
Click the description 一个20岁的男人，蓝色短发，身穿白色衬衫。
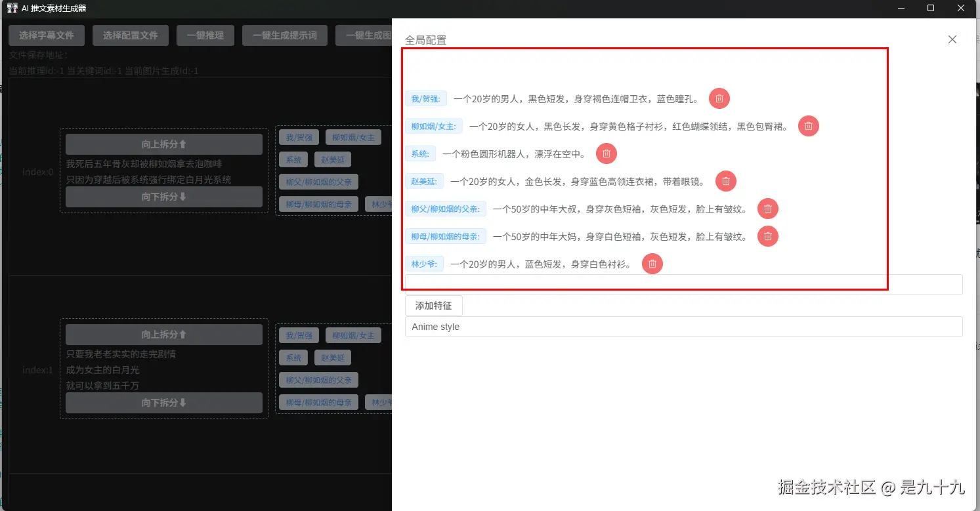(x=543, y=264)
